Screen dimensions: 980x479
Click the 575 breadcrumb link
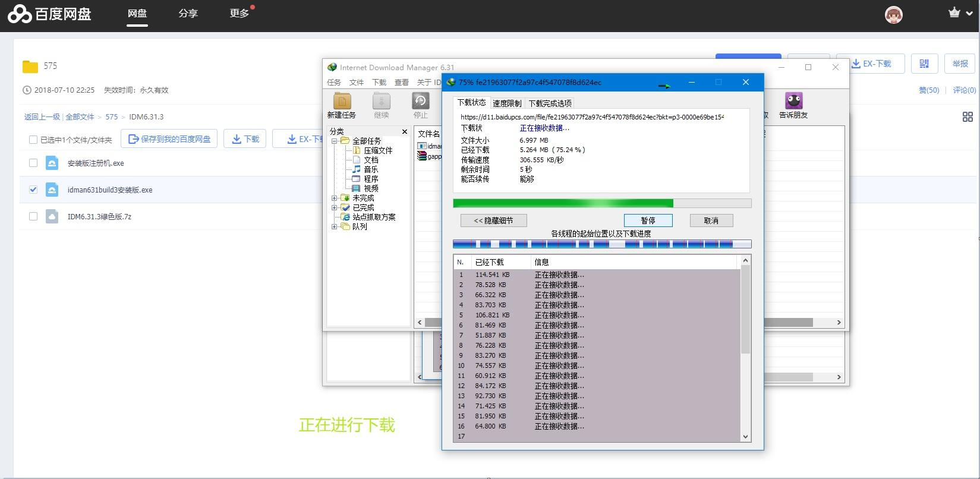coord(112,117)
